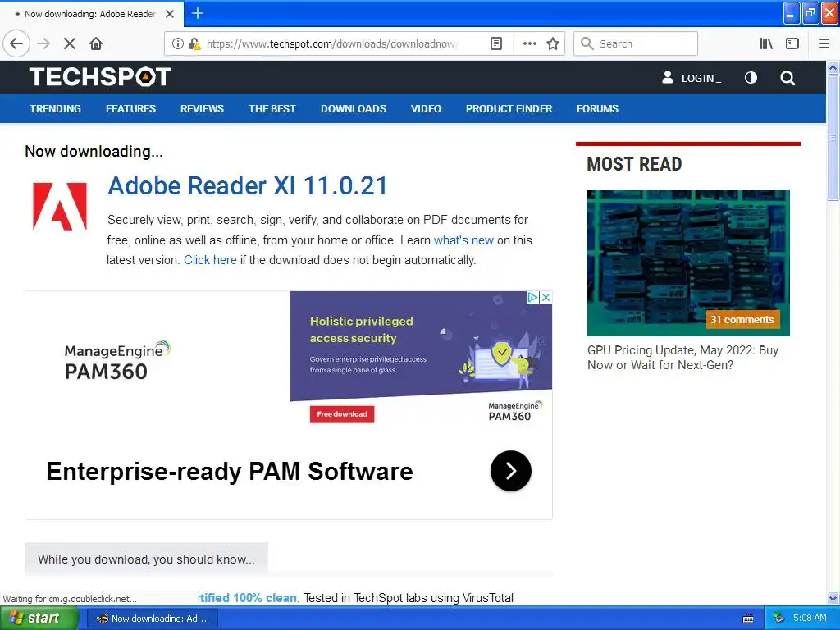840x630 pixels.
Task: Open the Firefox hamburger menu
Action: click(824, 43)
